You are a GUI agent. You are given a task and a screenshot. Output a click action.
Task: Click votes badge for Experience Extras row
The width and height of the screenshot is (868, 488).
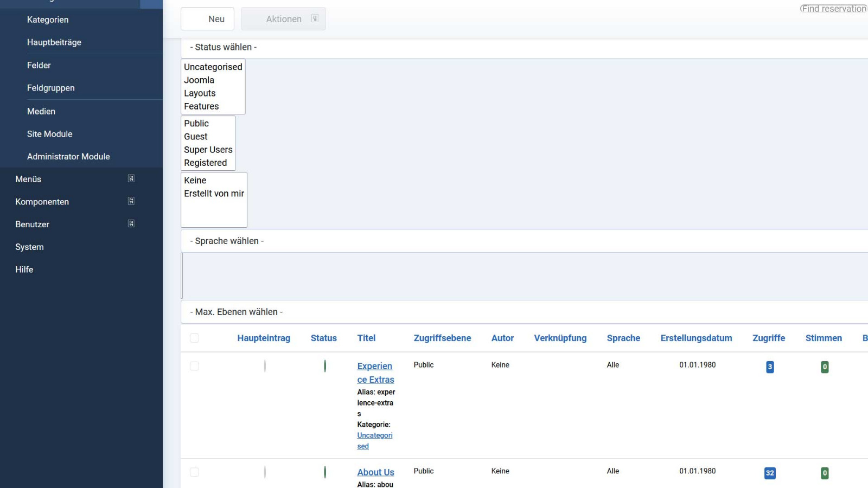[x=824, y=367]
